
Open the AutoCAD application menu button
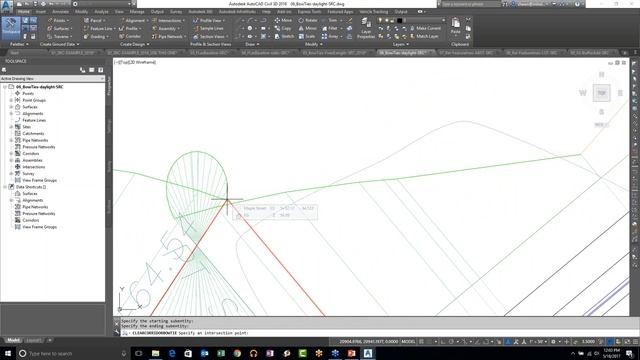pyautogui.click(x=7, y=6)
